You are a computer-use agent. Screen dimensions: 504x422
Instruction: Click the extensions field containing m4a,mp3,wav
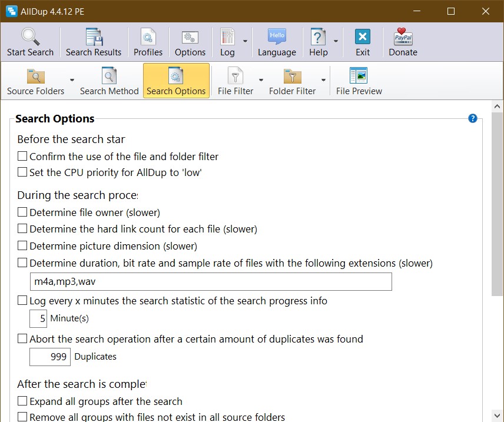[211, 281]
